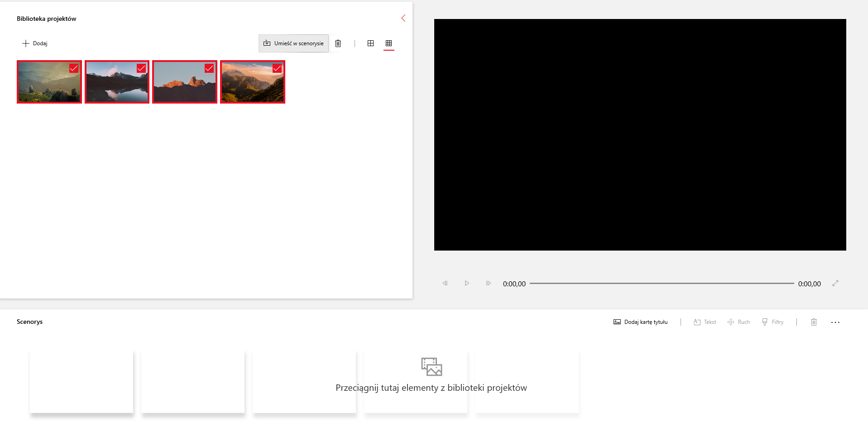
Task: Click Umieść w scenorysie button
Action: pos(293,43)
